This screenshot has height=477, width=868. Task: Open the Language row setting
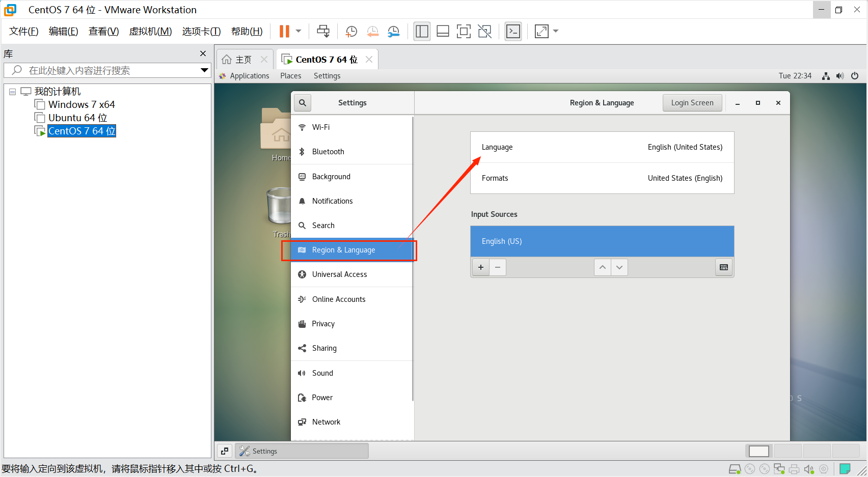(x=602, y=147)
